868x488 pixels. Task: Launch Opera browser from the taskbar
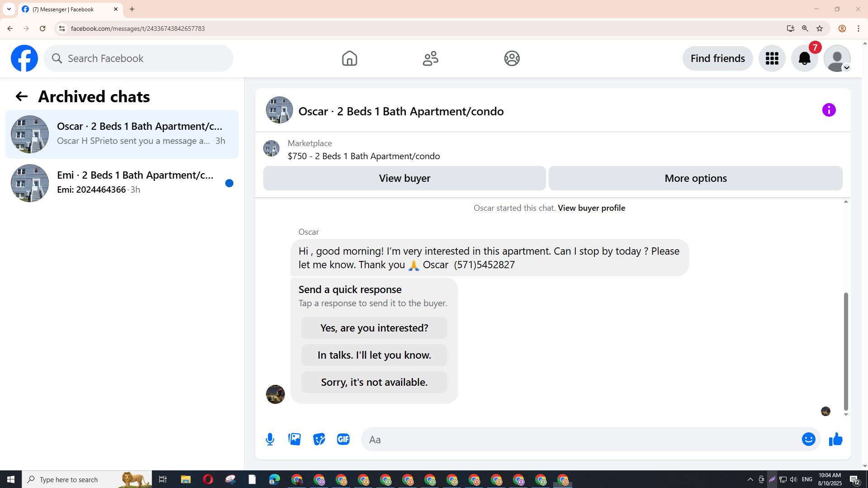tap(208, 479)
